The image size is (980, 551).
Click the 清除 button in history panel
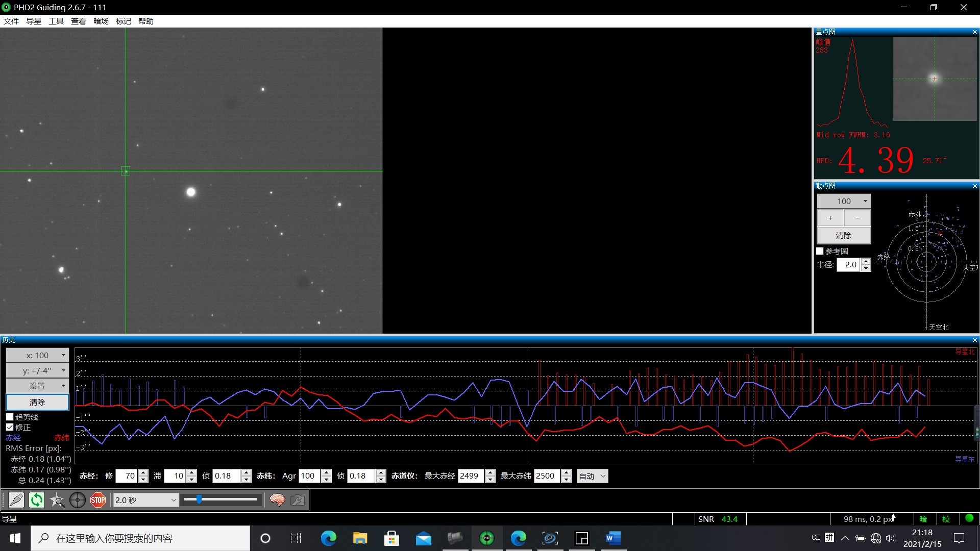(x=37, y=402)
